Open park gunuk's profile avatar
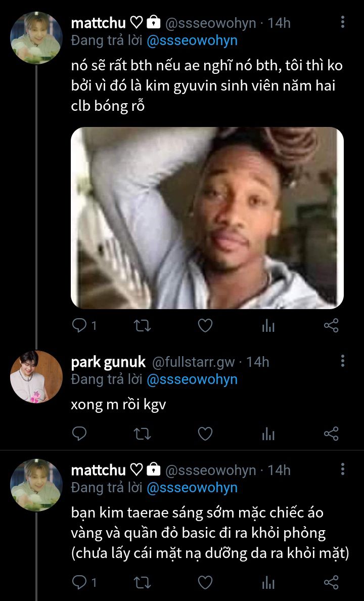This screenshot has width=364, height=601. [x=36, y=376]
